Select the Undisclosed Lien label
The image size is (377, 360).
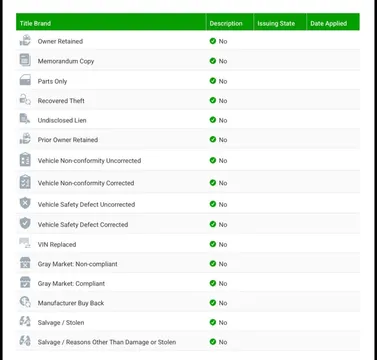(62, 120)
